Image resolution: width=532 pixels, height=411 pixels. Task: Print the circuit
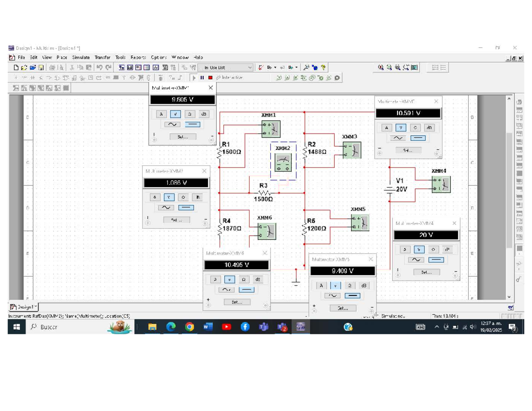click(x=52, y=67)
